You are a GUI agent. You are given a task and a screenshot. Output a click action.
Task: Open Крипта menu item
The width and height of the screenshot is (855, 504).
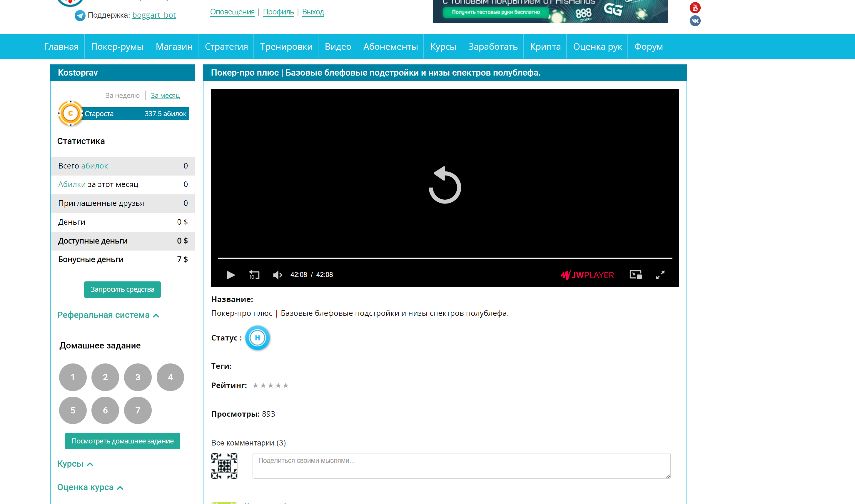click(545, 46)
